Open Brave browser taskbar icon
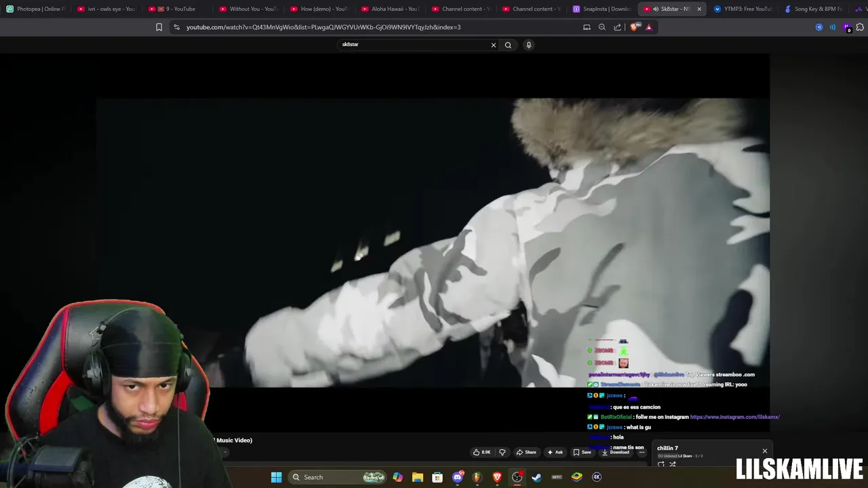 click(x=497, y=477)
